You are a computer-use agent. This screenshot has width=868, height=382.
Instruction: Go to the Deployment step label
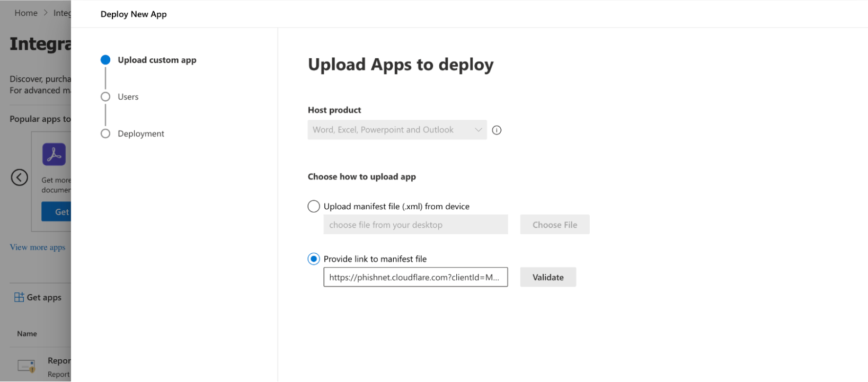coord(141,134)
